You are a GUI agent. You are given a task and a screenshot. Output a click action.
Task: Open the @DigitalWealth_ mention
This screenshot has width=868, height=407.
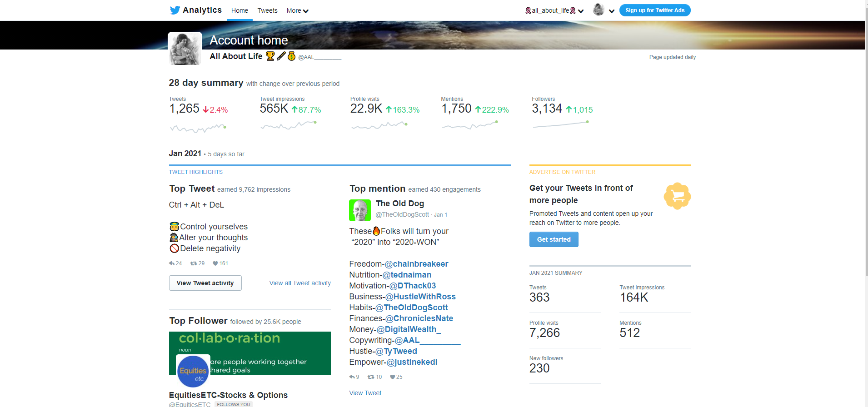[409, 329]
